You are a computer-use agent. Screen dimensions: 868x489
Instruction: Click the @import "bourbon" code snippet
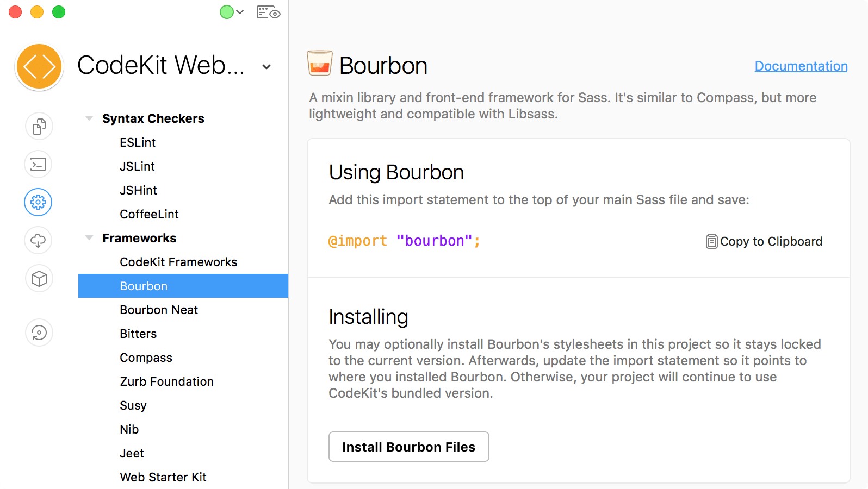(x=404, y=241)
